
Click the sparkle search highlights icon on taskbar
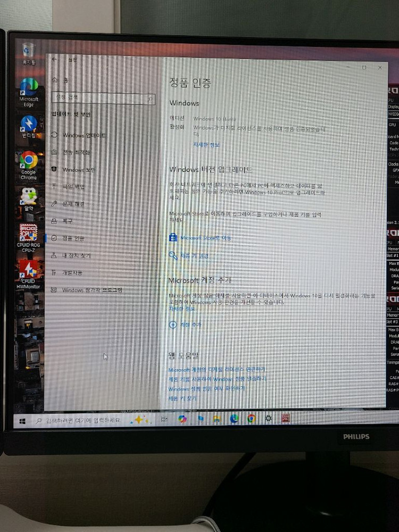[140, 420]
